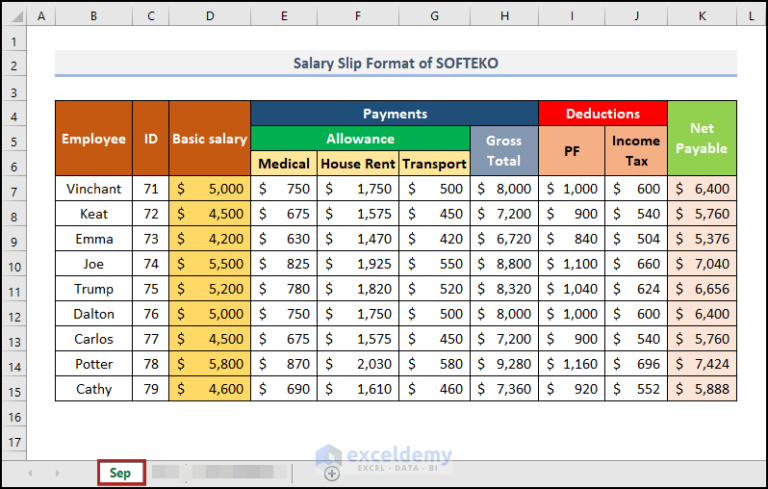Viewport: 768px width, 489px height.
Task: Select Trump's medical allowance 780
Action: [284, 289]
